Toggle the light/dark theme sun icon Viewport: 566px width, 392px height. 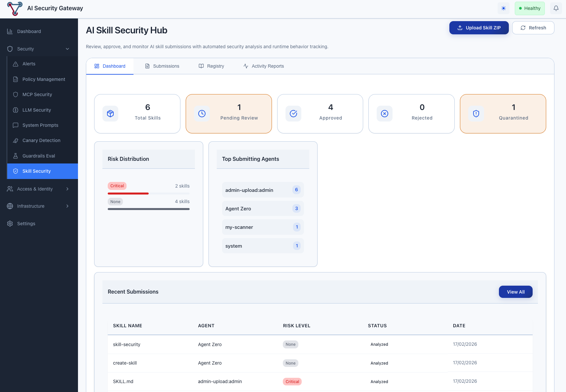(503, 8)
